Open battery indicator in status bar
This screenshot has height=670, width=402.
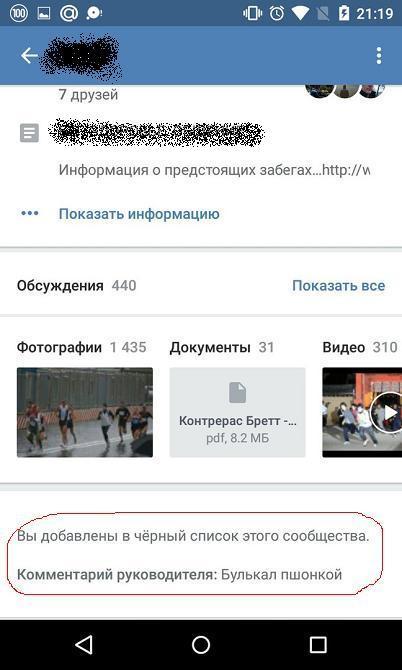344,13
